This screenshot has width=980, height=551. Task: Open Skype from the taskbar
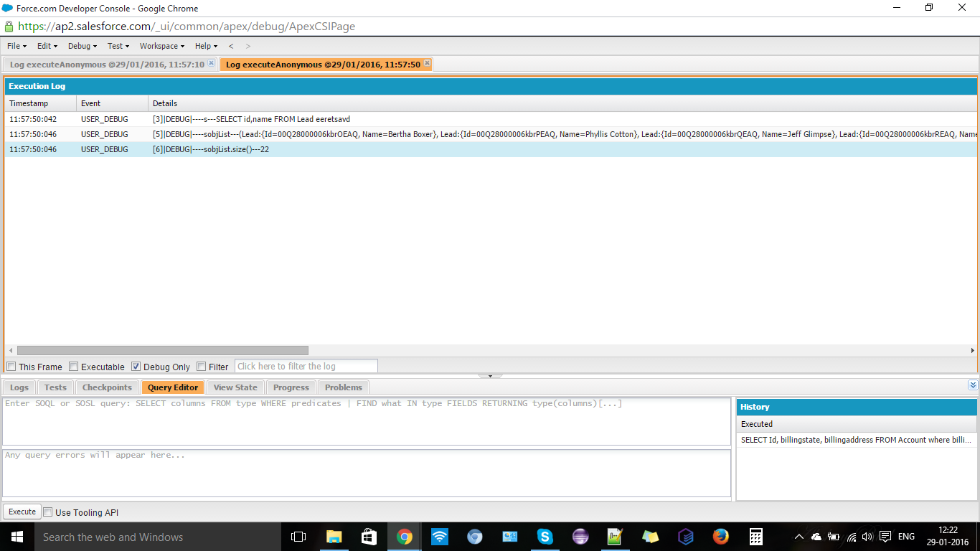[x=545, y=537]
